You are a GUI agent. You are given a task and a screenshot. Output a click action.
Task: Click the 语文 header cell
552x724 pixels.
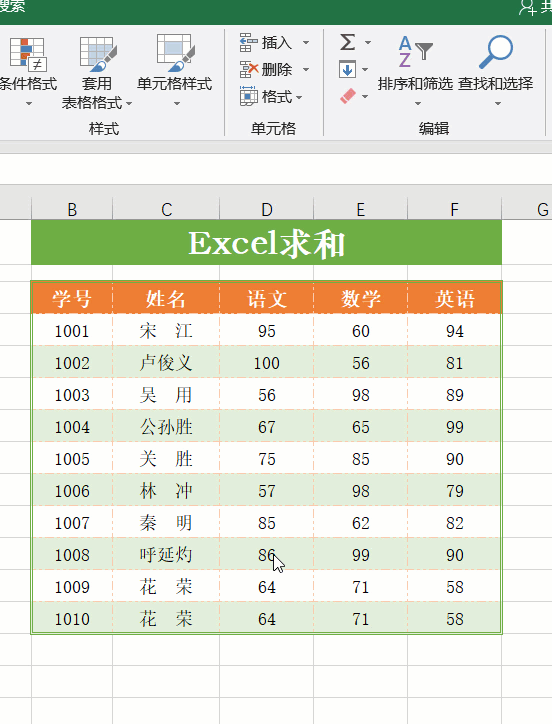click(267, 298)
